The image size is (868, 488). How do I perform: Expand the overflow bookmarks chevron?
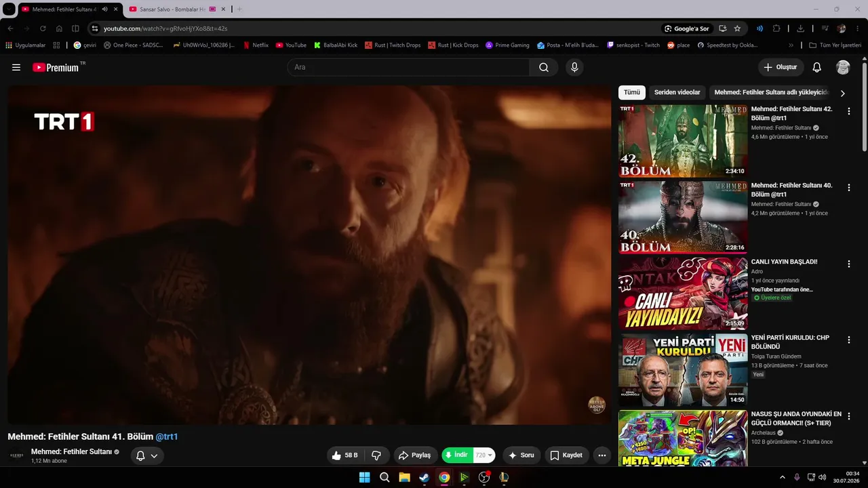(x=791, y=45)
